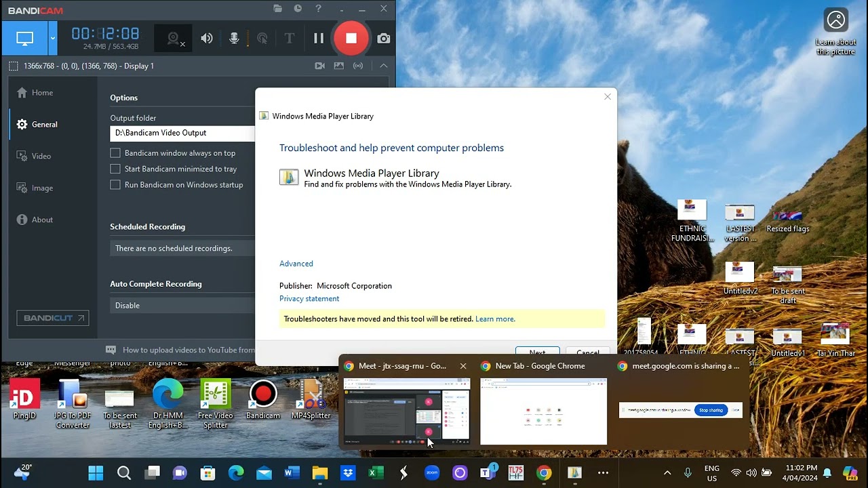Click the no scheduled recordings field
868x488 pixels.
183,249
